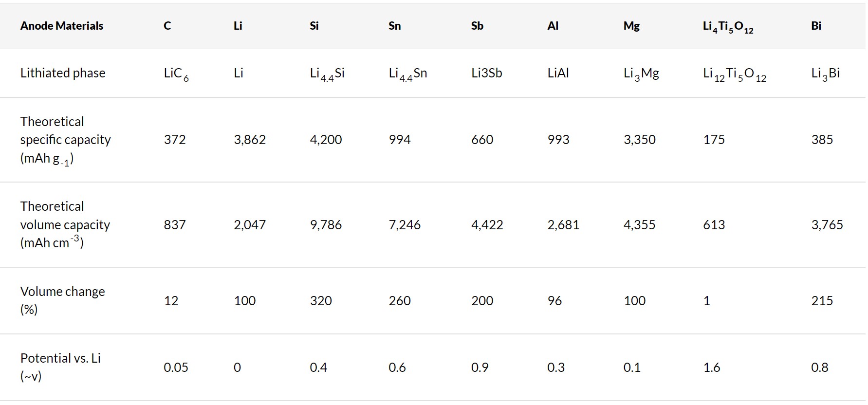
Task: Click the 1.6 potential value
Action: [711, 368]
